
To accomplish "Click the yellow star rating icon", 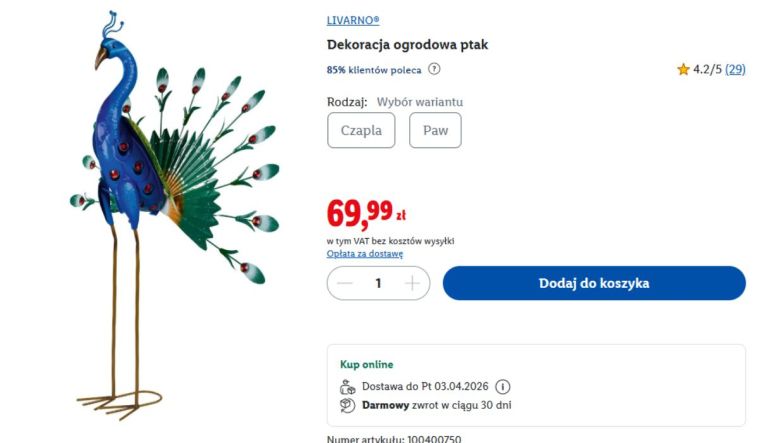I will 683,69.
